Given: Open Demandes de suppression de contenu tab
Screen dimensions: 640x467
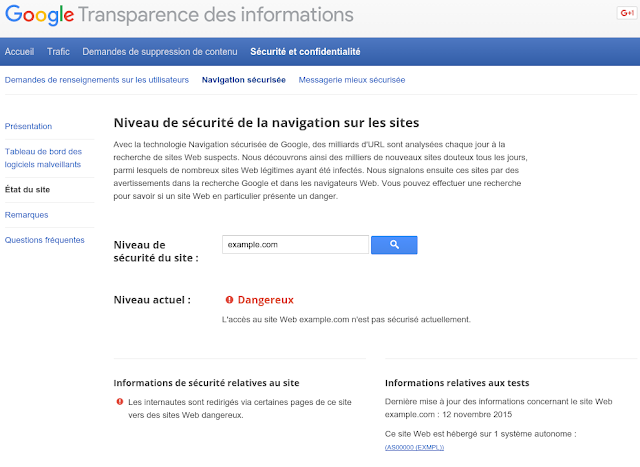Looking at the screenshot, I should 160,52.
